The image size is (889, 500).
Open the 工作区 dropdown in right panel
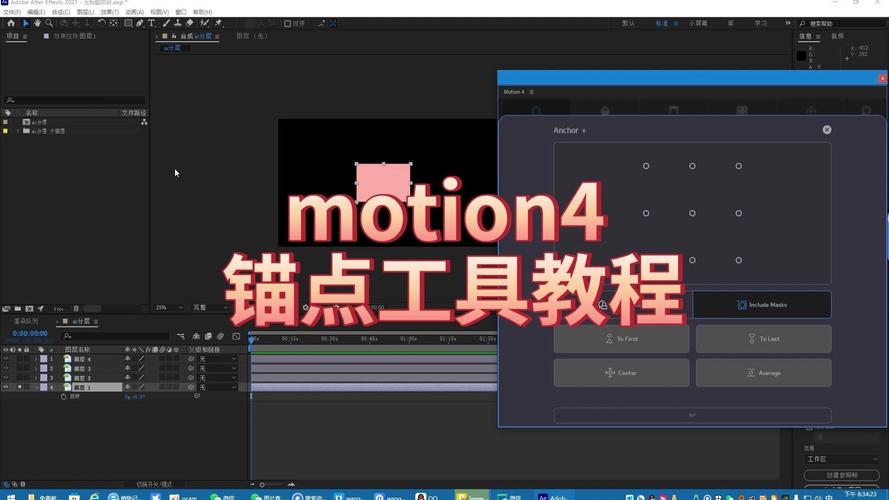click(x=841, y=459)
